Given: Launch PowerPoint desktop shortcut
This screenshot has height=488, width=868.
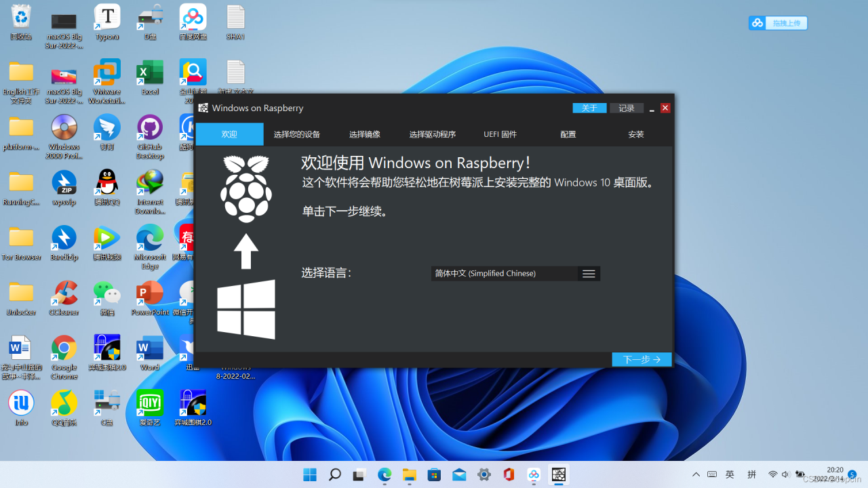Looking at the screenshot, I should pos(150,298).
